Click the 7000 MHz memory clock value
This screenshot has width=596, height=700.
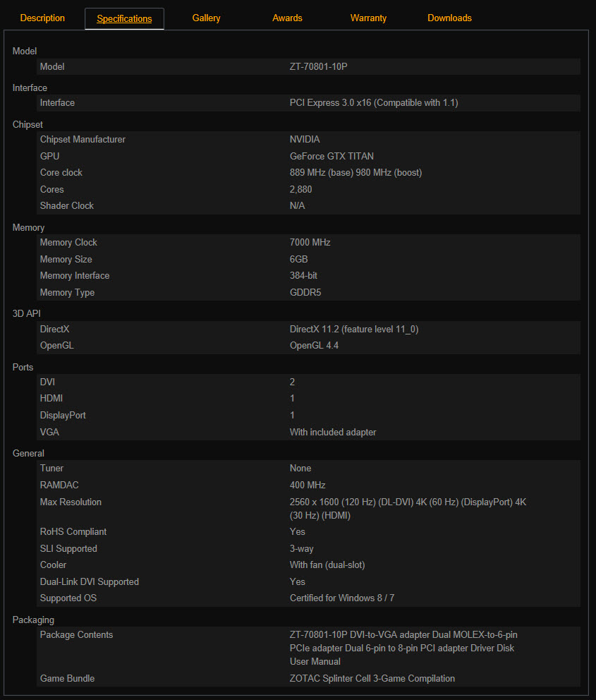(310, 243)
